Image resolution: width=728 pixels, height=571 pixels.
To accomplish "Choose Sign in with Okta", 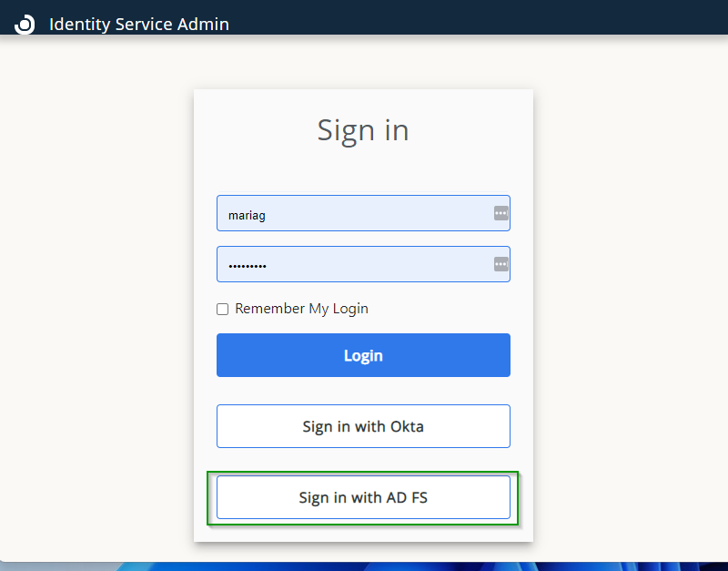I will (x=363, y=426).
